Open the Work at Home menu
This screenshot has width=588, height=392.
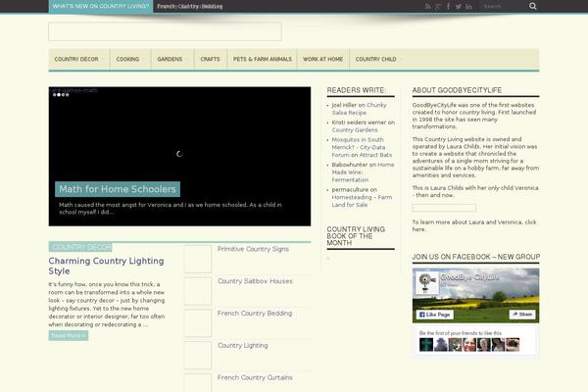coord(322,59)
